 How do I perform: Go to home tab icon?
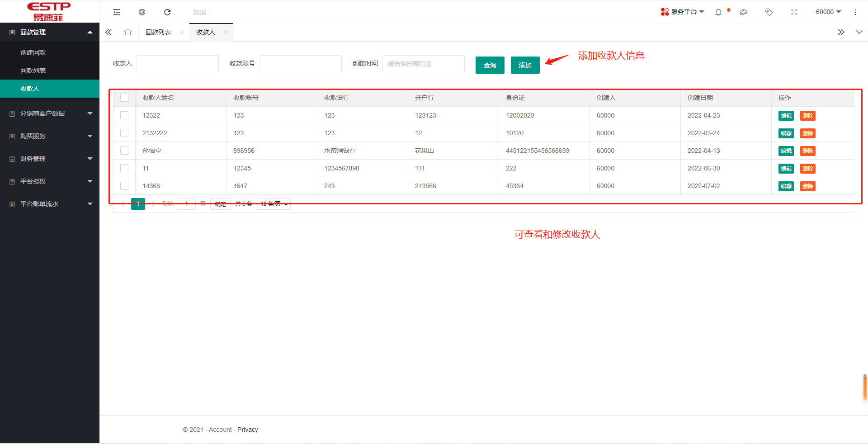pos(128,32)
